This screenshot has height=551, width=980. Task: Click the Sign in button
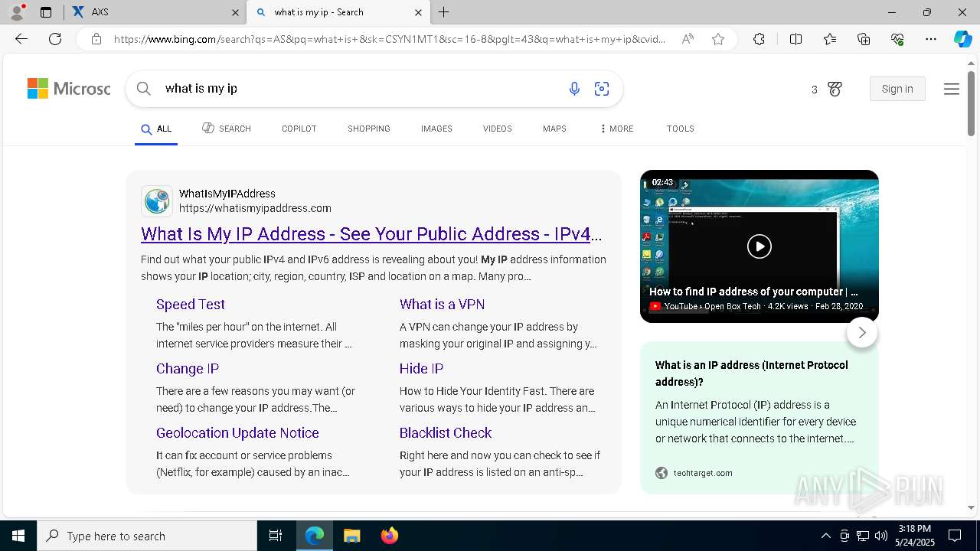897,89
